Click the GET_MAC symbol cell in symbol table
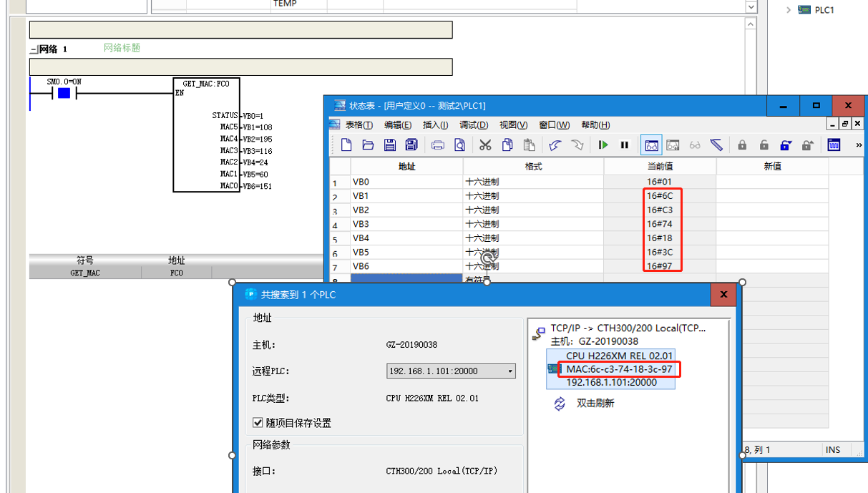868x493 pixels. [x=85, y=273]
